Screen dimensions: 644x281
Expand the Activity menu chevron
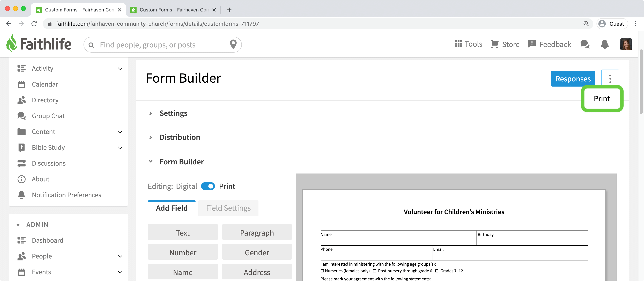(120, 69)
